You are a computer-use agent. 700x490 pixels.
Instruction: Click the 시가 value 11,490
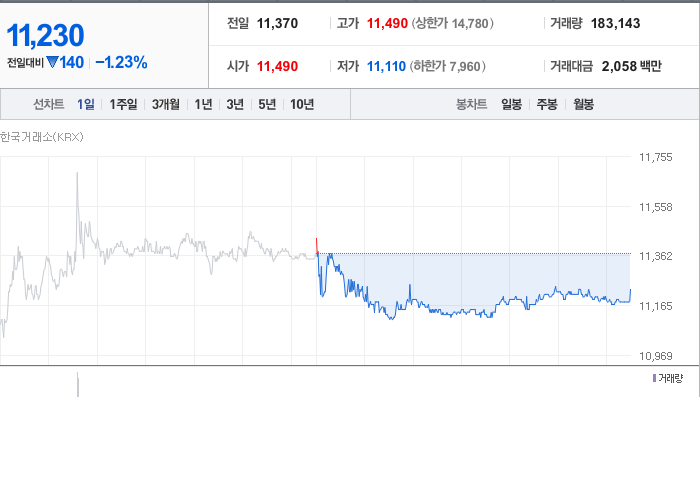[x=277, y=66]
